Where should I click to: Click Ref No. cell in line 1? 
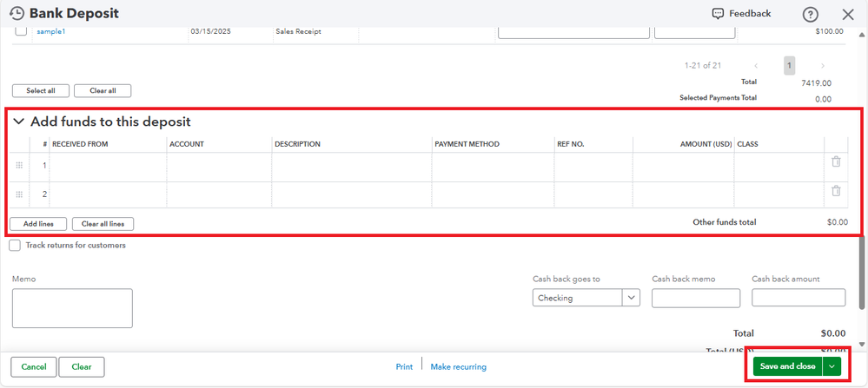click(x=593, y=165)
